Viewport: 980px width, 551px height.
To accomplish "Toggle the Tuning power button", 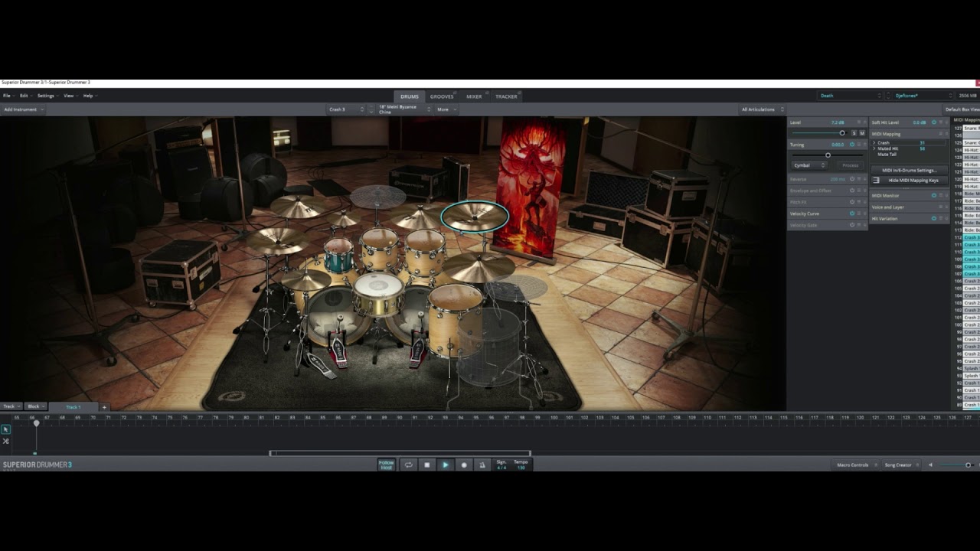I will (x=852, y=145).
